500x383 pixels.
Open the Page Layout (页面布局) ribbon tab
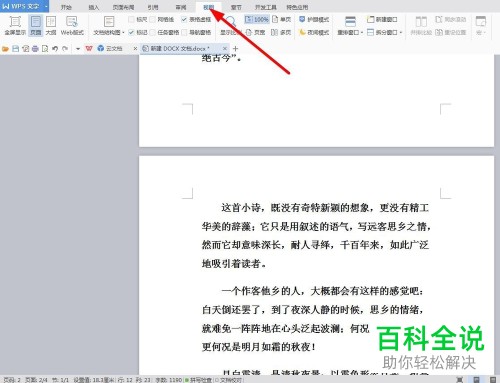tap(123, 7)
